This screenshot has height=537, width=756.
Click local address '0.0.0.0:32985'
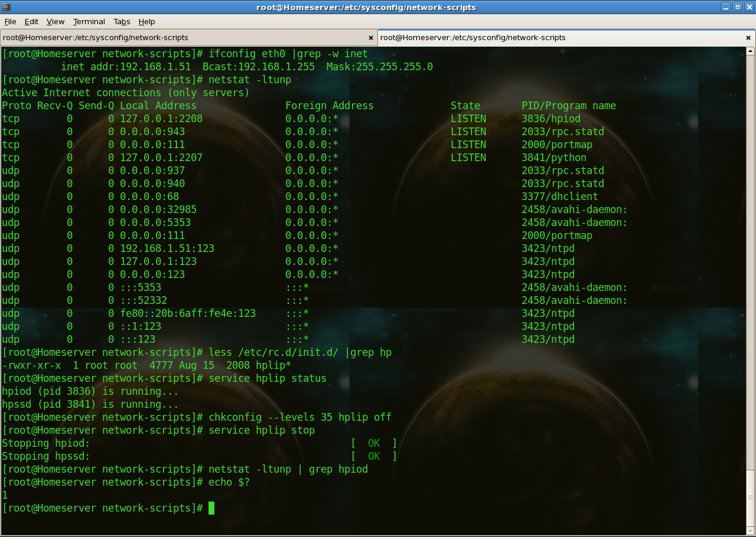[158, 209]
